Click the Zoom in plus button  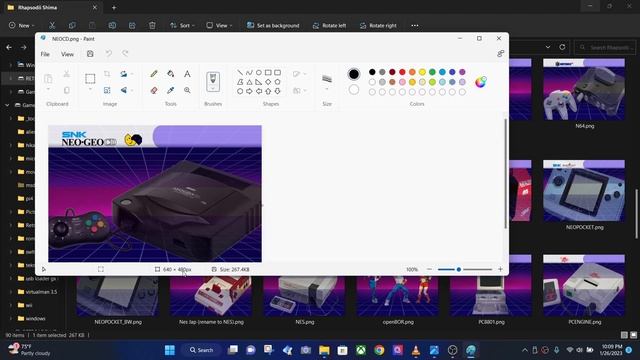point(500,269)
